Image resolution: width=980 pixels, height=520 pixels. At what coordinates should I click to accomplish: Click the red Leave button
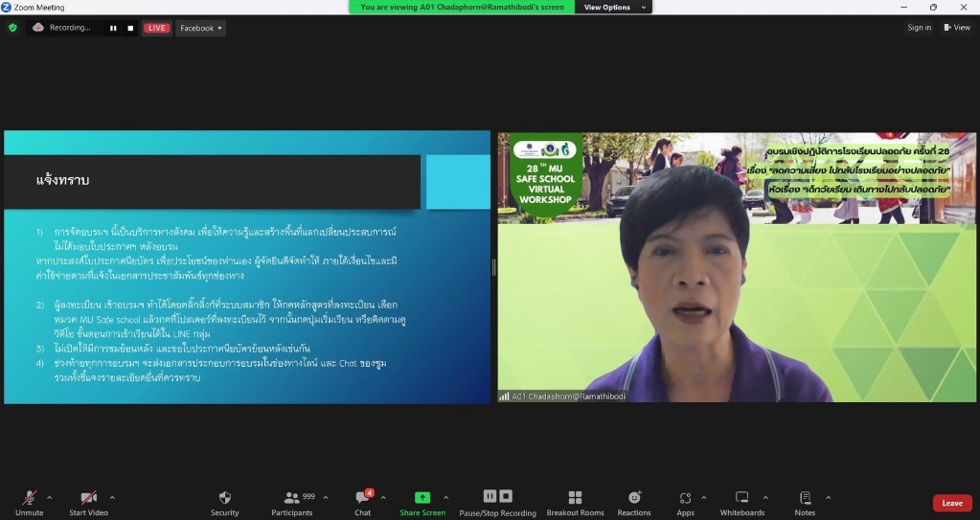tap(951, 503)
